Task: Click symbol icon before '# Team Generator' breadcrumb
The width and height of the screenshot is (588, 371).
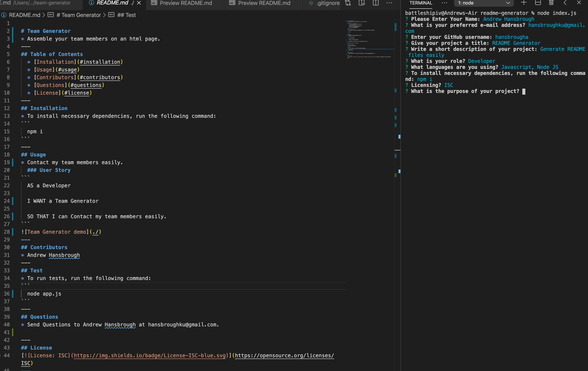Action: [x=51, y=15]
